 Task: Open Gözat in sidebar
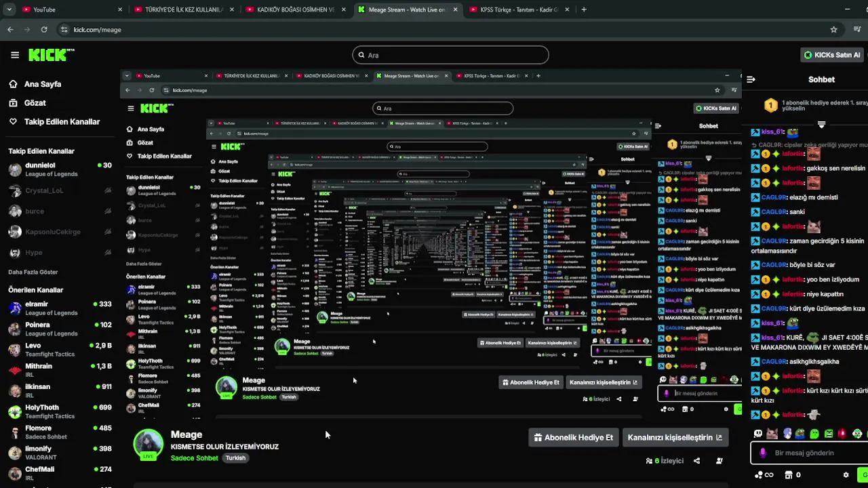point(35,103)
